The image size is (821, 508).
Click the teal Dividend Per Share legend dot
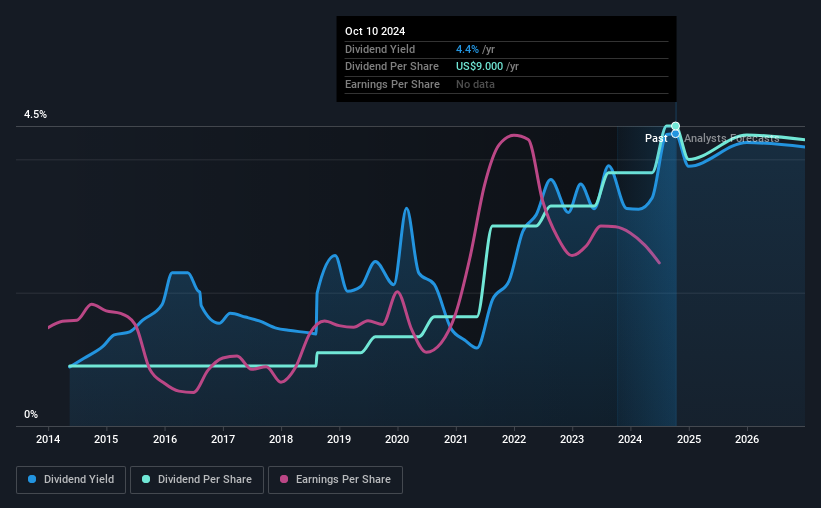[146, 479]
